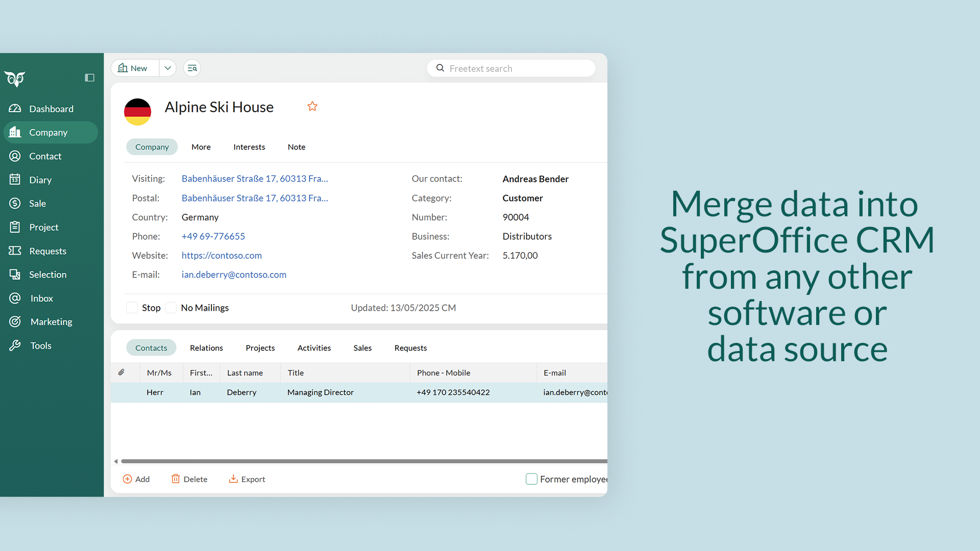This screenshot has width=980, height=551.
Task: Sort by First name column header
Action: click(201, 373)
